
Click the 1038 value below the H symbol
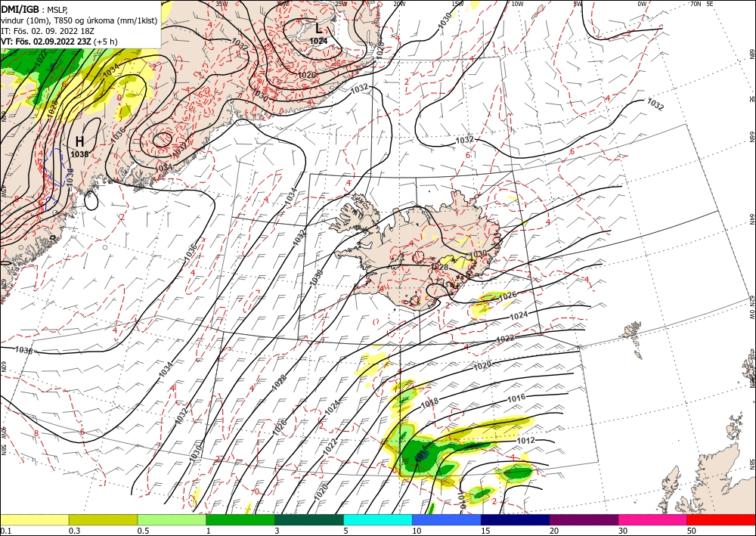click(79, 154)
